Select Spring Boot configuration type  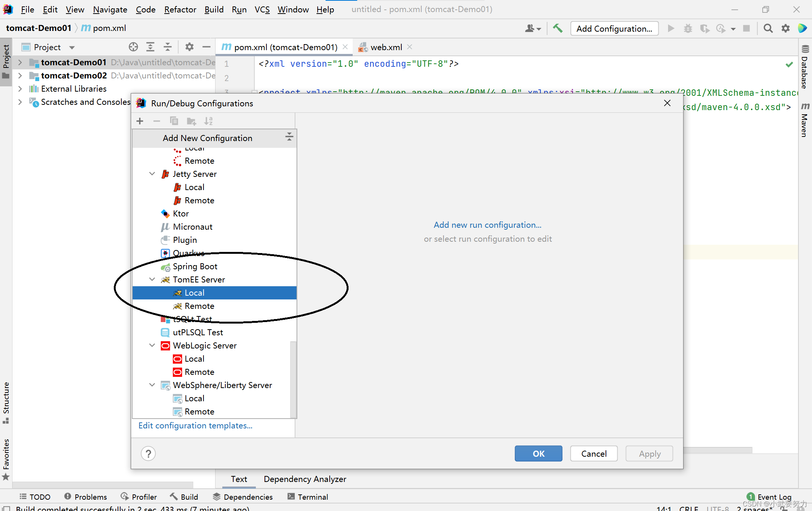195,266
